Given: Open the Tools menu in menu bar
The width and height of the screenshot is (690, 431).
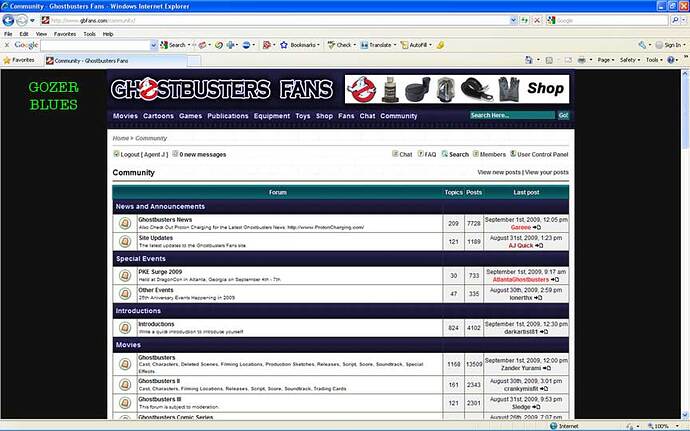Looking at the screenshot, I should 89,34.
